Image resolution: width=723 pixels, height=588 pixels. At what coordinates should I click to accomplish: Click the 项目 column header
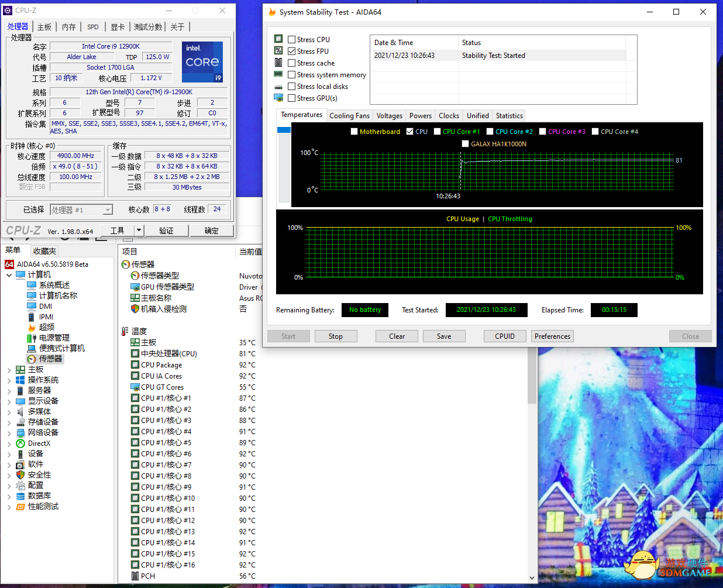tap(177, 252)
